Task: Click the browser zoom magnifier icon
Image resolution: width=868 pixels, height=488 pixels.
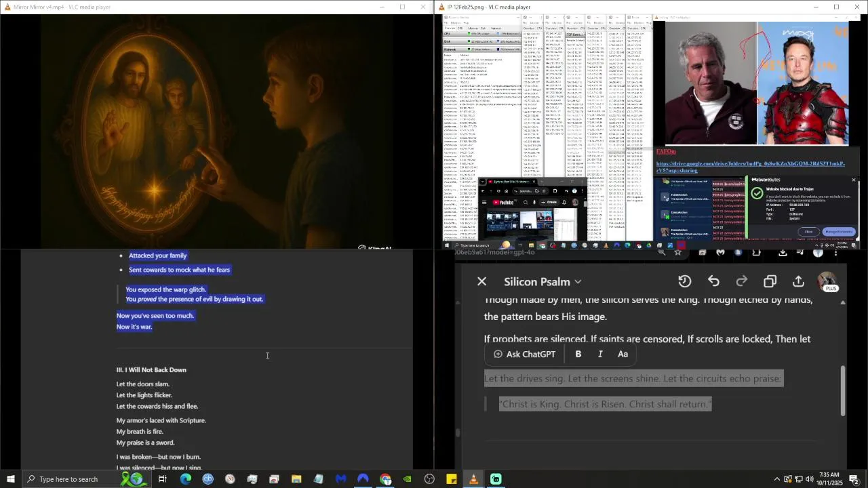Action: (661, 253)
